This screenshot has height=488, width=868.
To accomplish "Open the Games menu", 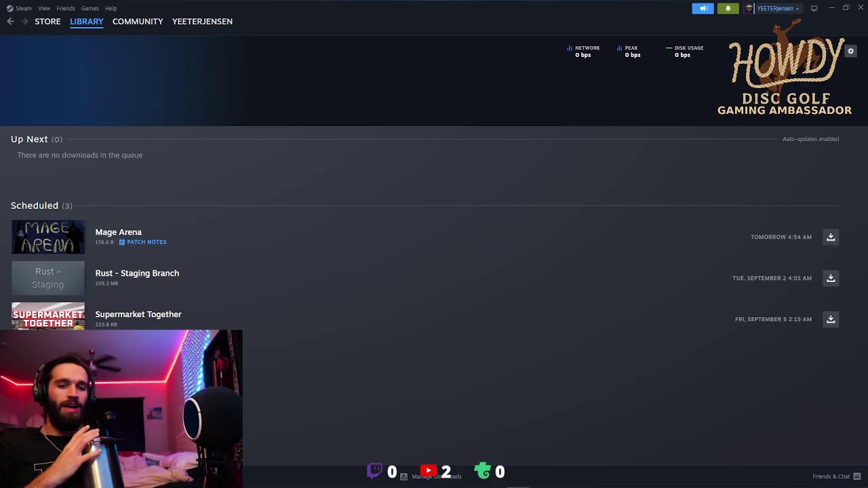I will [x=90, y=8].
